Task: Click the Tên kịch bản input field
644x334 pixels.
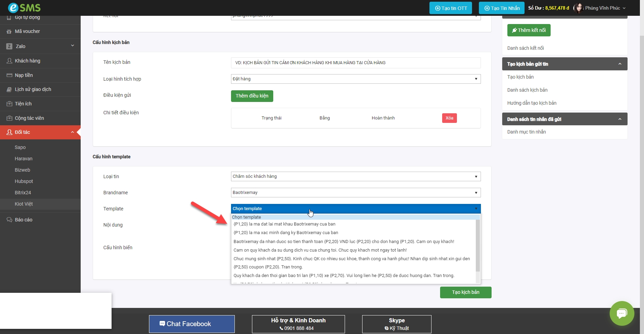Action: tap(355, 63)
